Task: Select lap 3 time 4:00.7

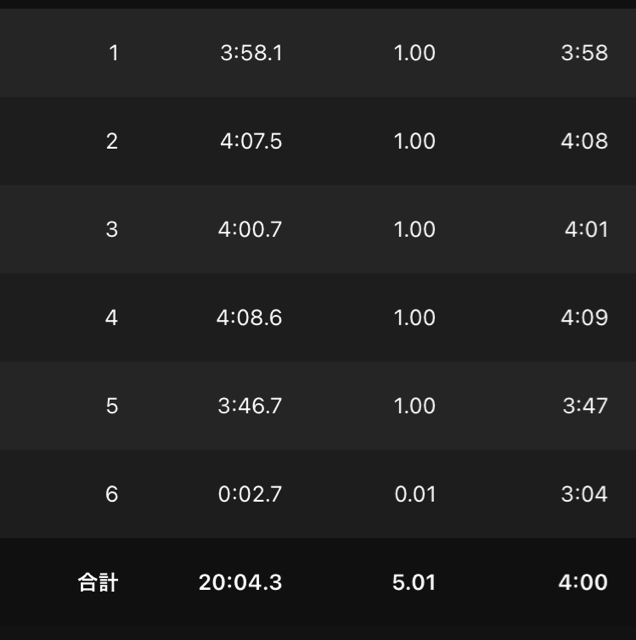Action: click(x=250, y=229)
